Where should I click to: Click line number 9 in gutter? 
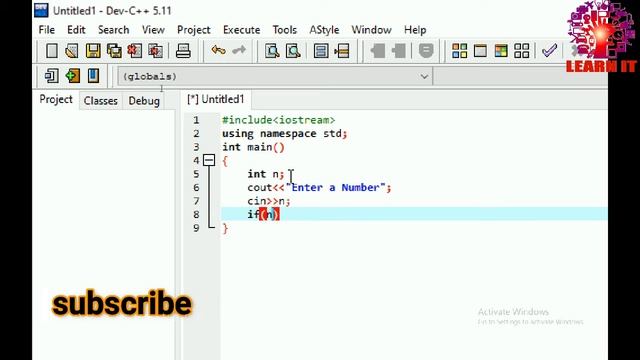pos(196,228)
